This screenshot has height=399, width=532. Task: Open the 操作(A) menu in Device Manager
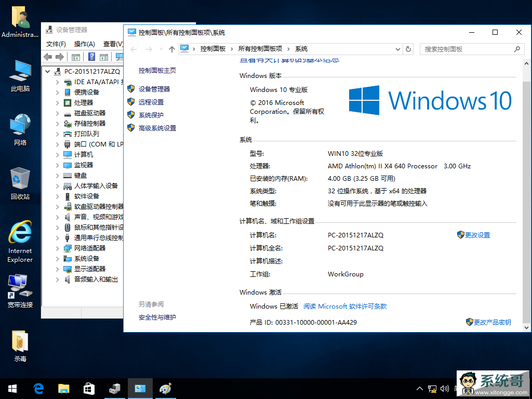coord(85,44)
